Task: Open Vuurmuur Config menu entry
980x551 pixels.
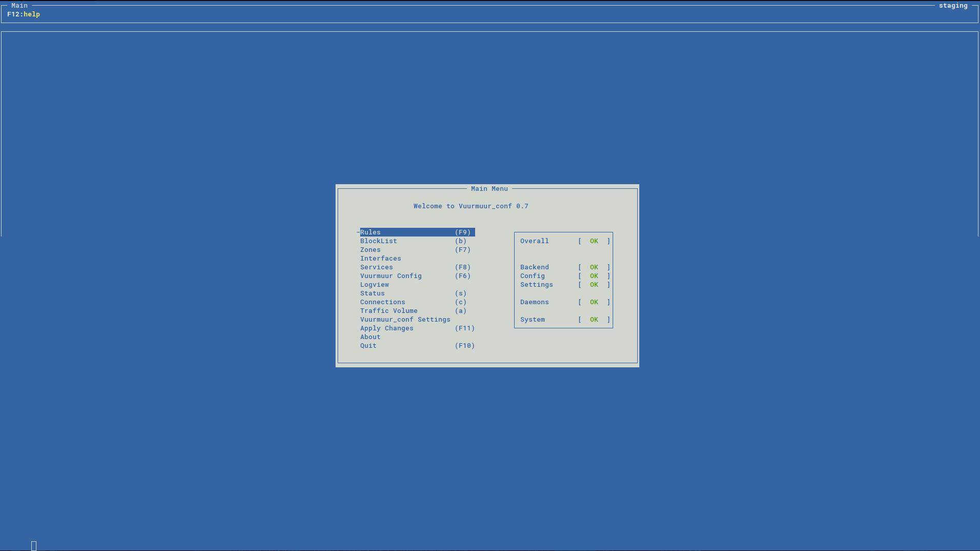Action: [417, 276]
